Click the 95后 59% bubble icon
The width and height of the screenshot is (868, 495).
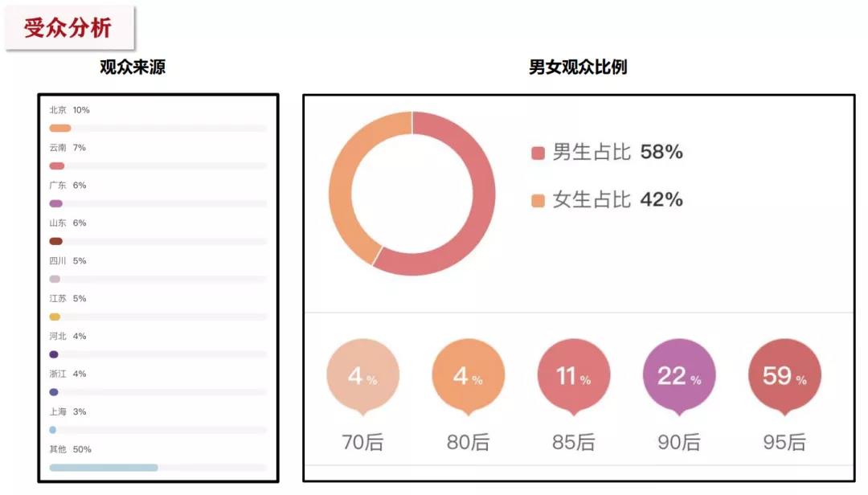(x=784, y=376)
